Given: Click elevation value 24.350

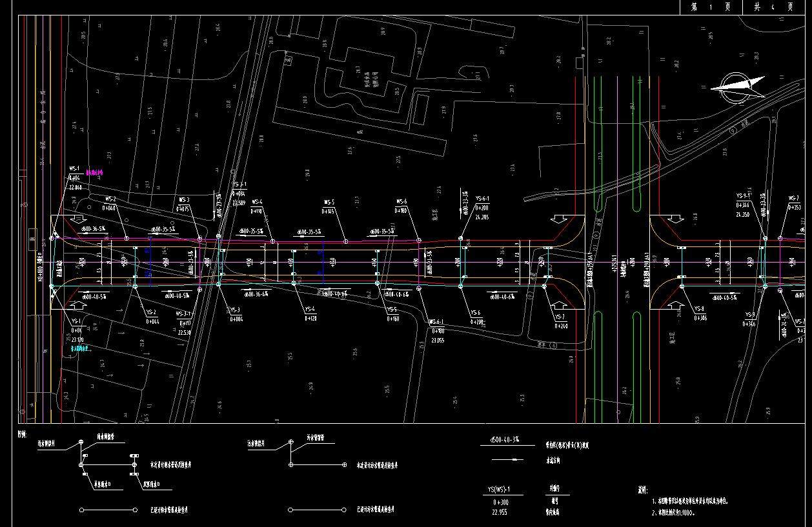Looking at the screenshot, I should click(743, 214).
